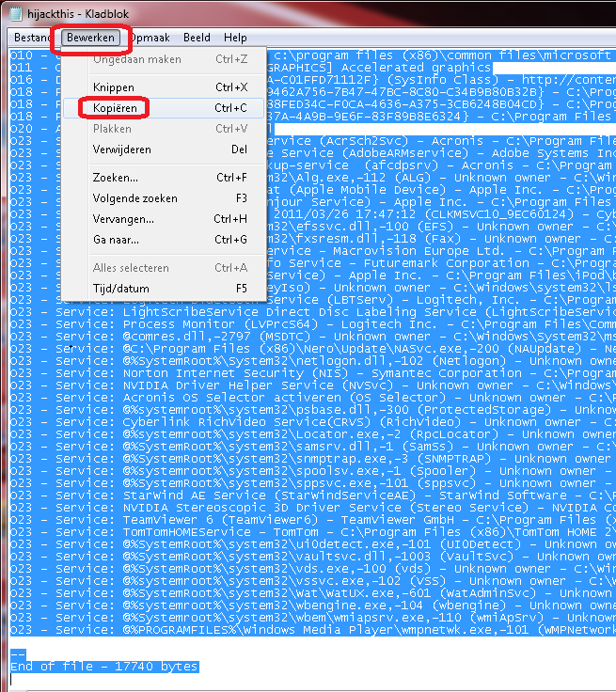This screenshot has width=616, height=692.
Task: Click the Acronis OS Selector activeren line
Action: (x=312, y=398)
